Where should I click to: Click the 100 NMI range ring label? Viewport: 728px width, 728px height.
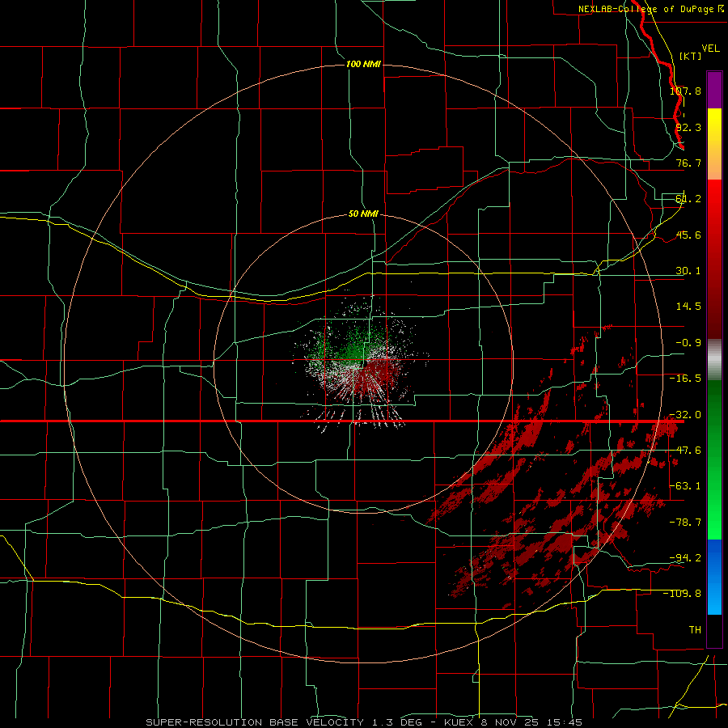tap(363, 64)
